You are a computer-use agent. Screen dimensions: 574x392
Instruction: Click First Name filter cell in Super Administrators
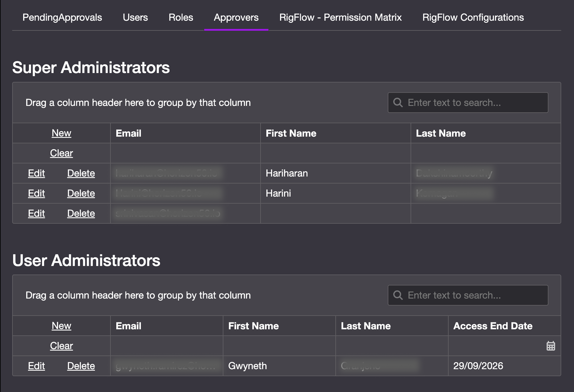coord(335,153)
